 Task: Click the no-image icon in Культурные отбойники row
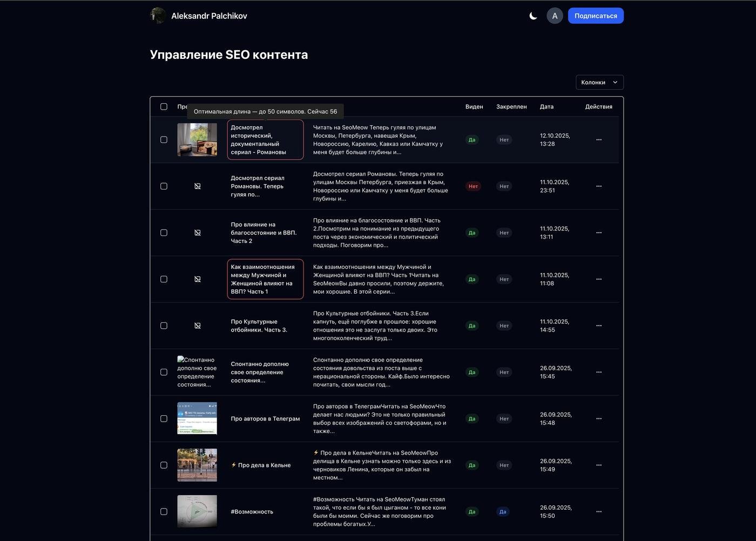point(197,326)
